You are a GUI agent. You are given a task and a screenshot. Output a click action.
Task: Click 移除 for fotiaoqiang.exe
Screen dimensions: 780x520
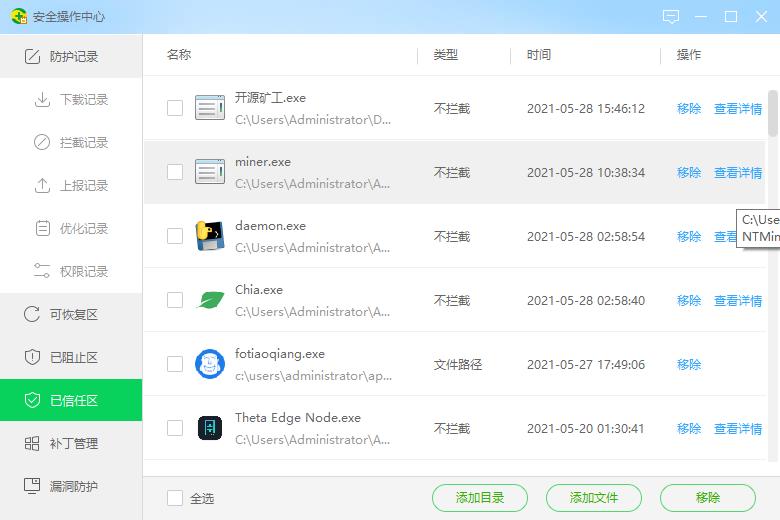[689, 365]
